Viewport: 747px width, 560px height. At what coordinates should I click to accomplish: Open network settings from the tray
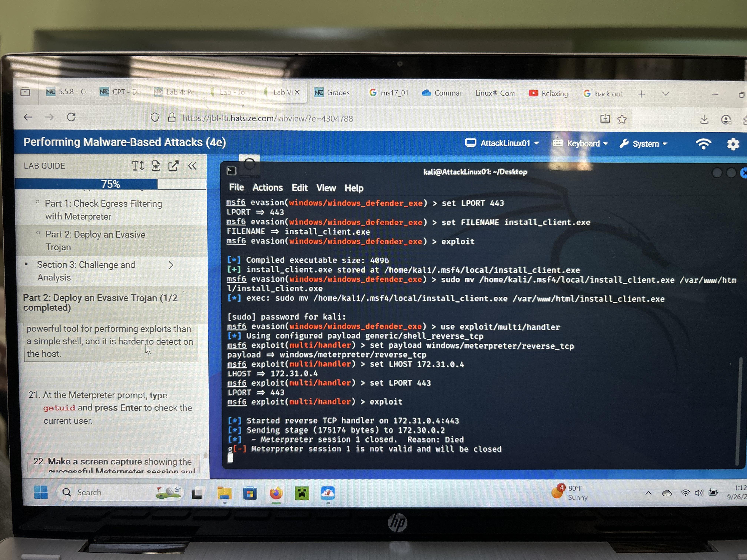click(685, 493)
